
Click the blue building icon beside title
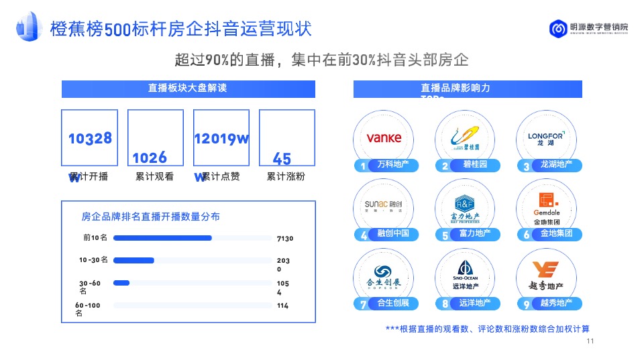pyautogui.click(x=29, y=27)
